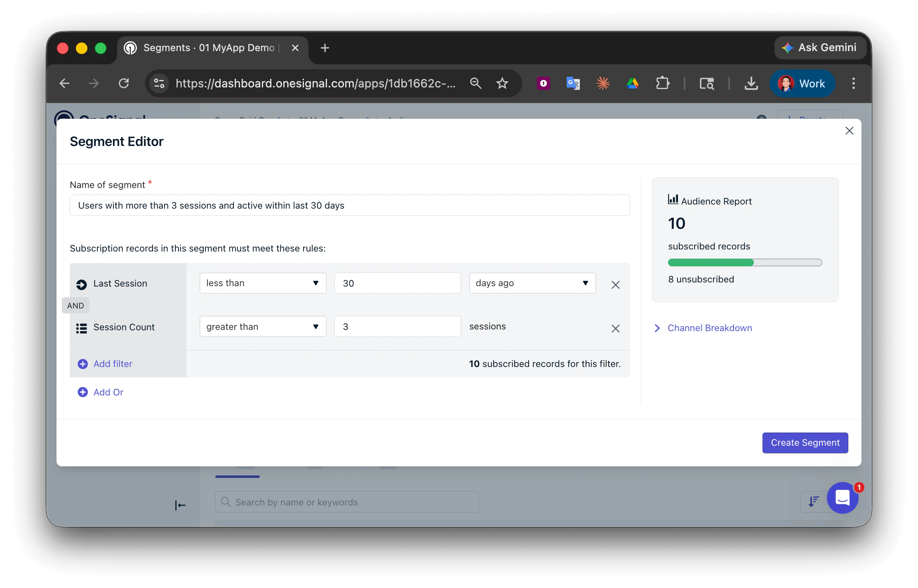Viewport: 918px width, 588px height.
Task: Click the Google Translate extension icon
Action: (572, 83)
